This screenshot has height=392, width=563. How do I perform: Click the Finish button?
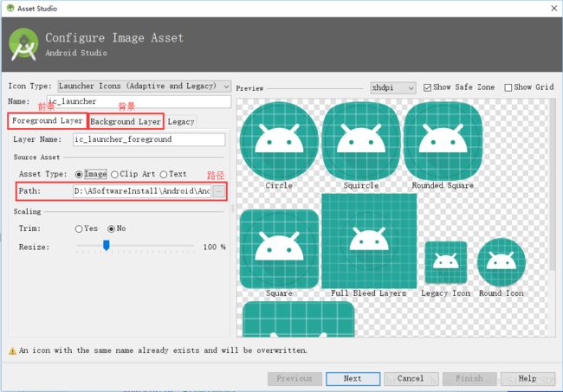click(469, 379)
